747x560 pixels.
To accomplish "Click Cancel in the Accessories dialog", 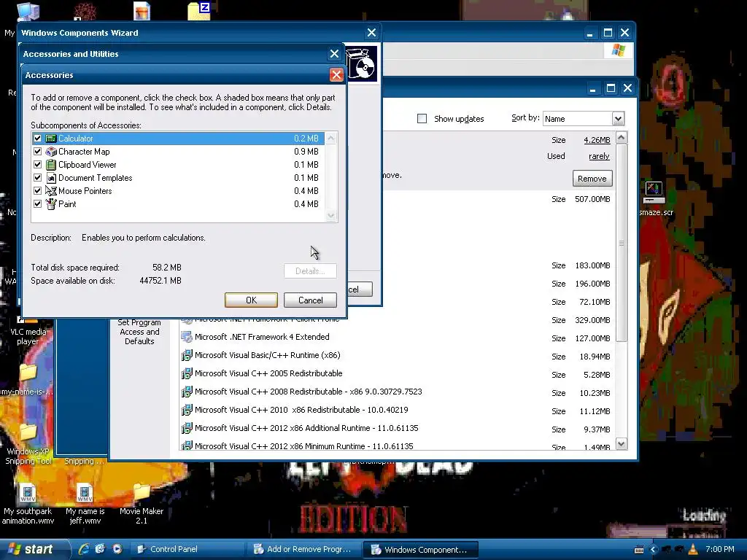I will click(310, 300).
